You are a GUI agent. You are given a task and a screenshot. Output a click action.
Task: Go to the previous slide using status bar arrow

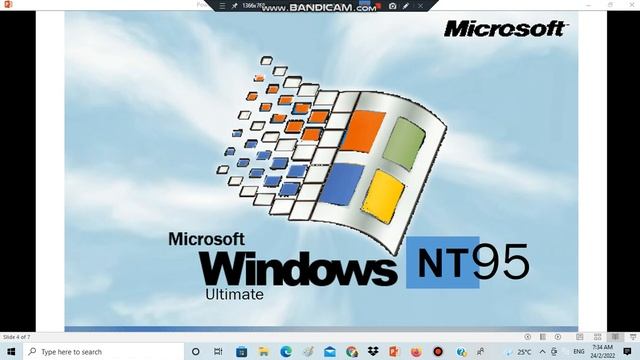528,337
